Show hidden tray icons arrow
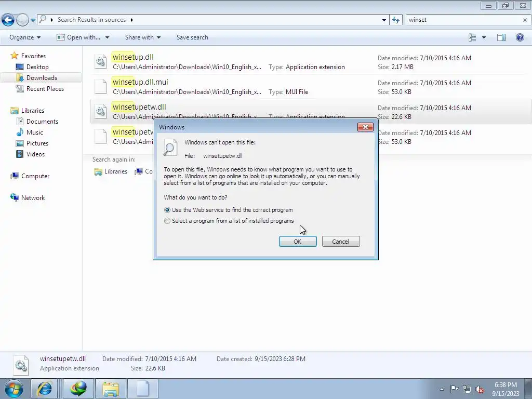532x399 pixels. [442, 389]
